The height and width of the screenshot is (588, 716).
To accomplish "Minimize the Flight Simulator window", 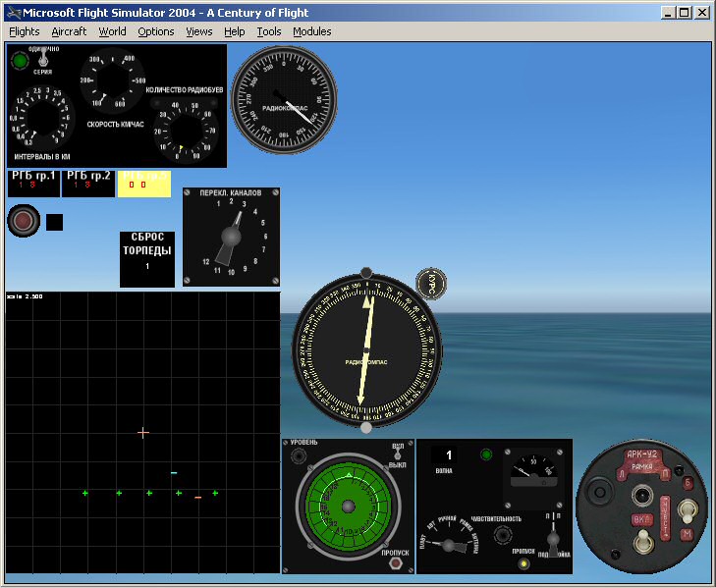I will [x=668, y=13].
